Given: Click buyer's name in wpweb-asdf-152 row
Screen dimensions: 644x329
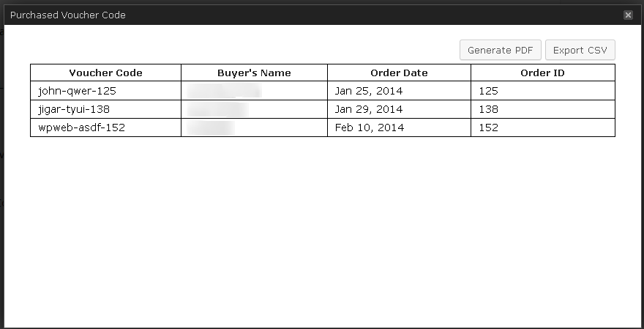Looking at the screenshot, I should tap(211, 127).
